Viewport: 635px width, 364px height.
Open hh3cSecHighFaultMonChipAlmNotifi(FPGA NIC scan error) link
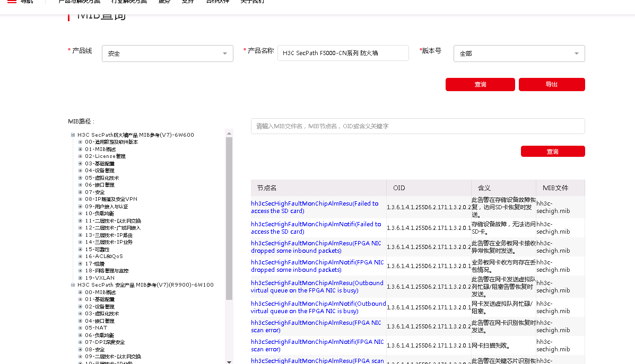click(317, 345)
